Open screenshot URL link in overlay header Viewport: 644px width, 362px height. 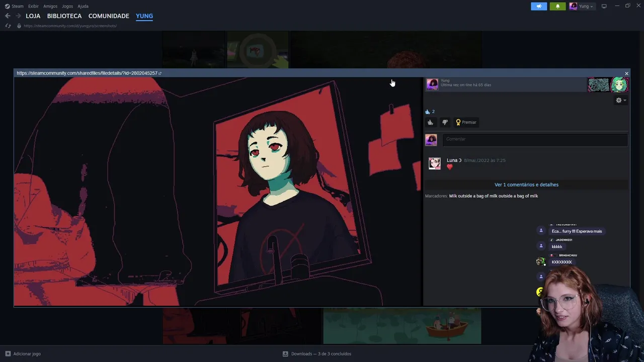point(89,73)
